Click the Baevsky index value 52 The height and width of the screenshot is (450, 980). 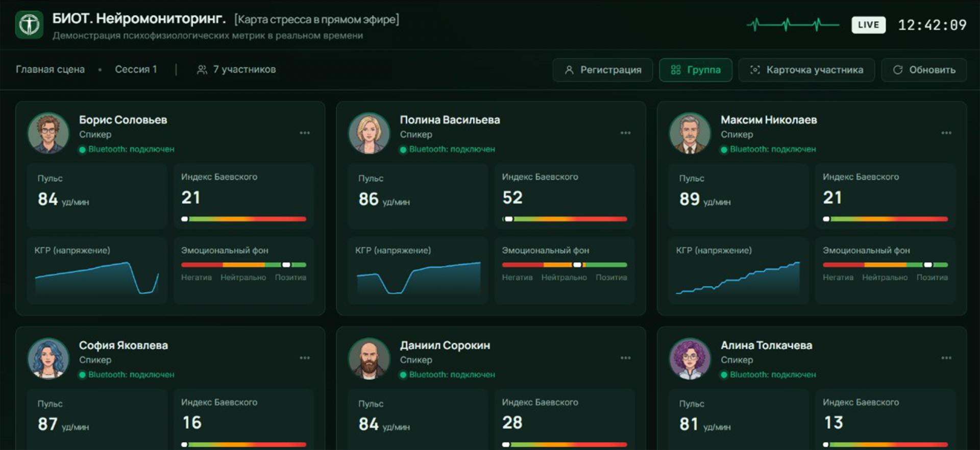[x=512, y=197]
